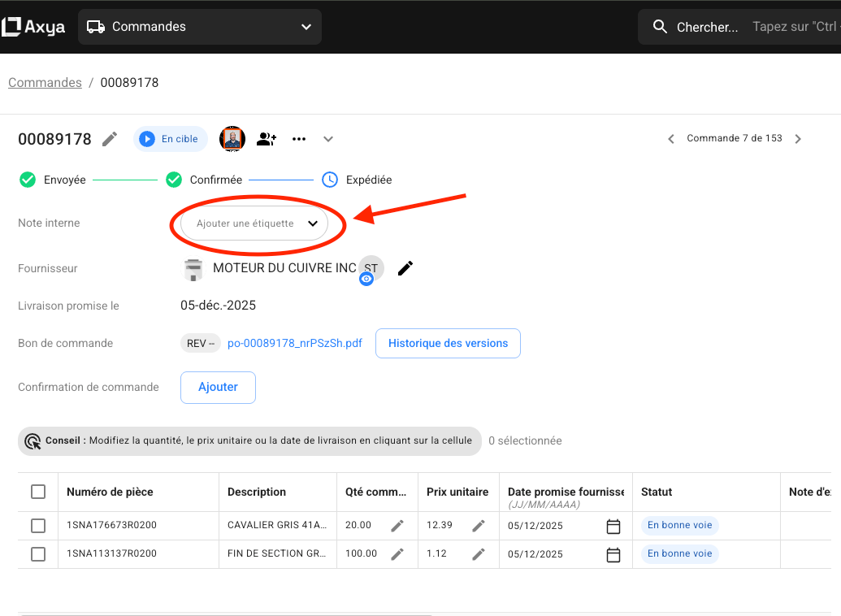Check the checkbox for part 1SNA113137R0200

(37, 553)
